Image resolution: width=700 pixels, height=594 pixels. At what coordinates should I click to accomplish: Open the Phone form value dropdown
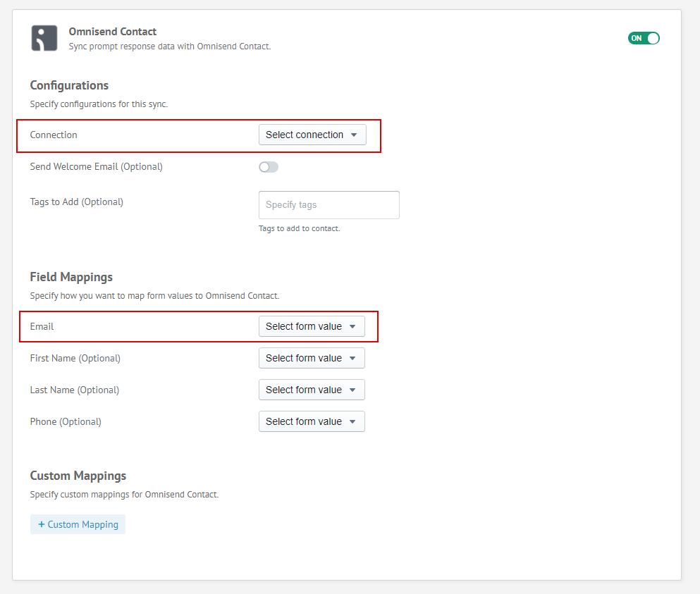(312, 421)
